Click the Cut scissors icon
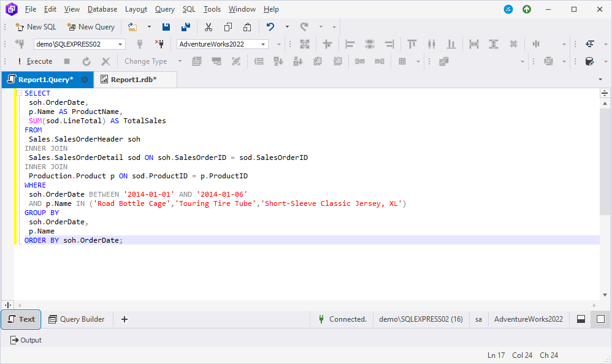612x364 pixels. (208, 27)
